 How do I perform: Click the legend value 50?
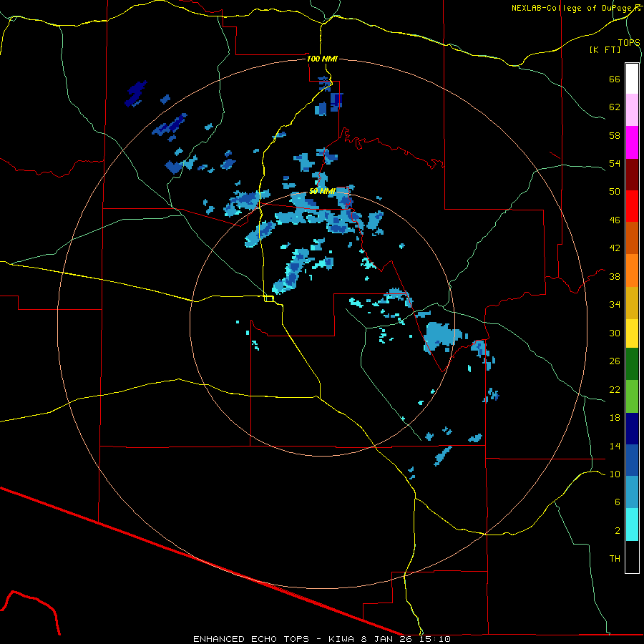(x=615, y=191)
